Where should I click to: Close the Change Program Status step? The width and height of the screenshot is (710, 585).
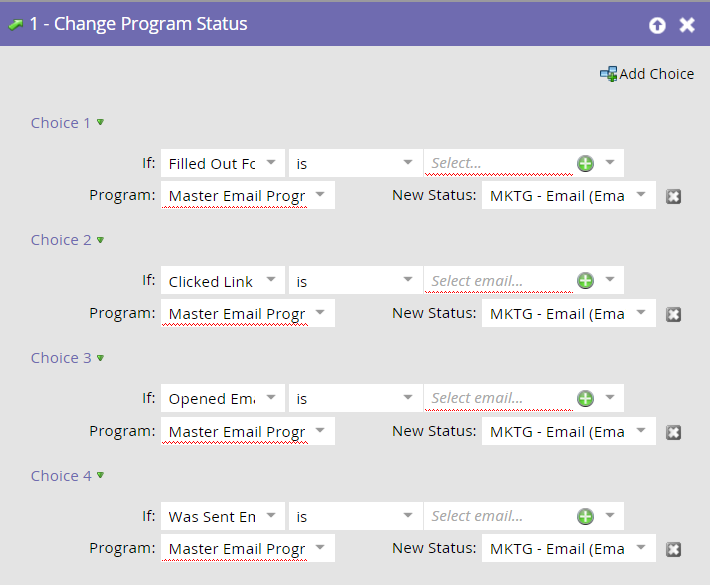pyautogui.click(x=687, y=25)
